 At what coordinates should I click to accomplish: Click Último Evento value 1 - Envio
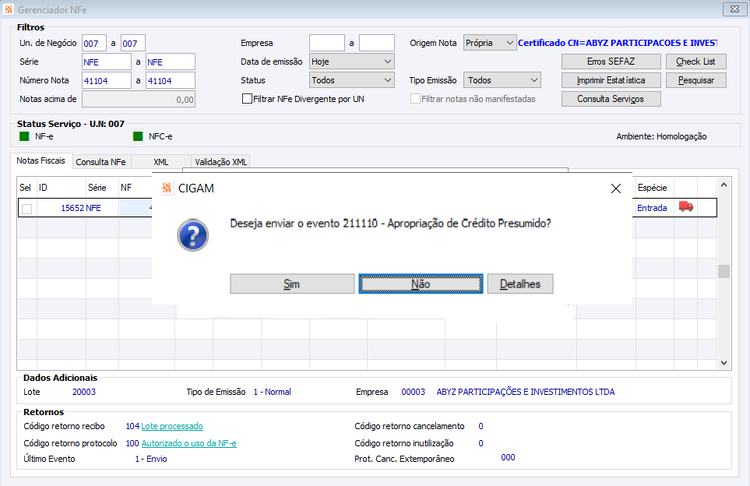(151, 459)
